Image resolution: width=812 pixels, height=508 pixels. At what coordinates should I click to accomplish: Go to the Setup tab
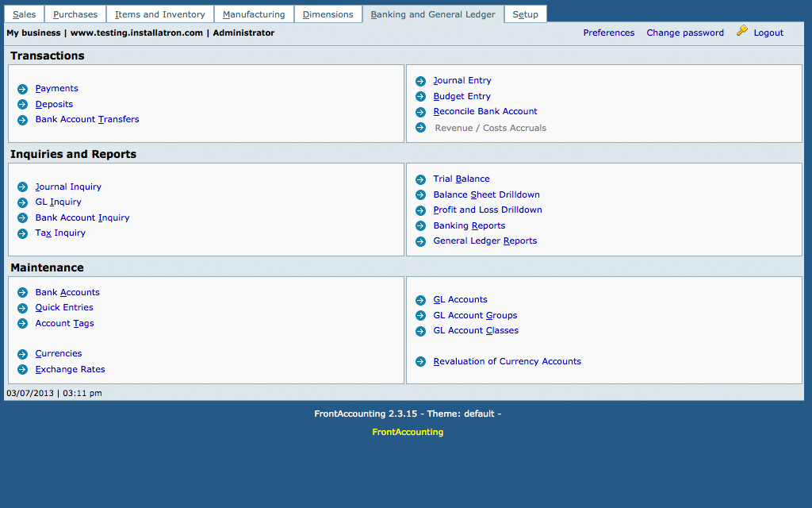[x=525, y=14]
